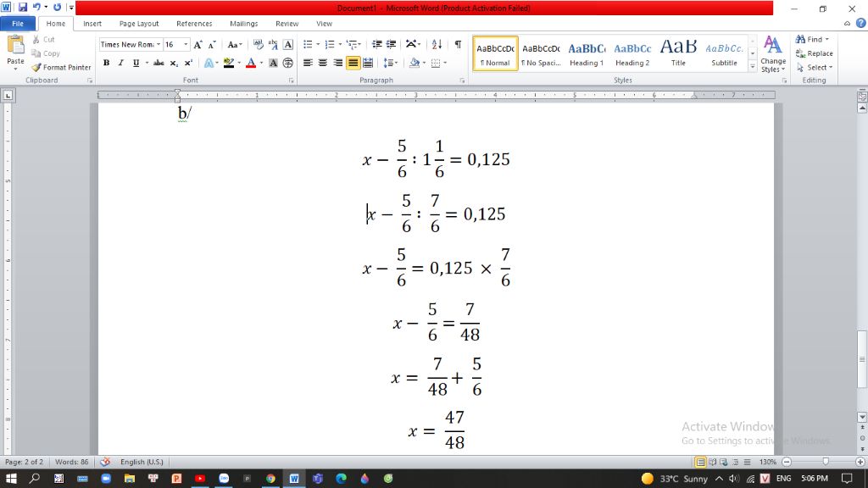
Task: Open the font name dropdown
Action: pyautogui.click(x=159, y=44)
